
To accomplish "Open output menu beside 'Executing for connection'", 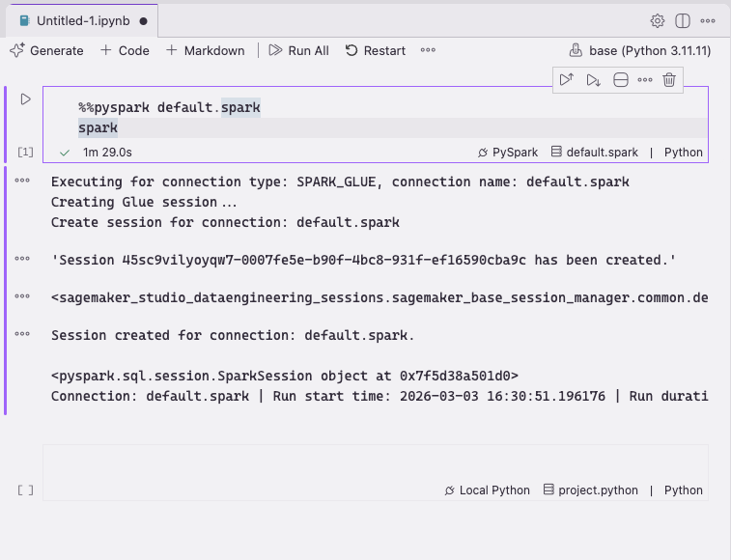I will click(22, 181).
